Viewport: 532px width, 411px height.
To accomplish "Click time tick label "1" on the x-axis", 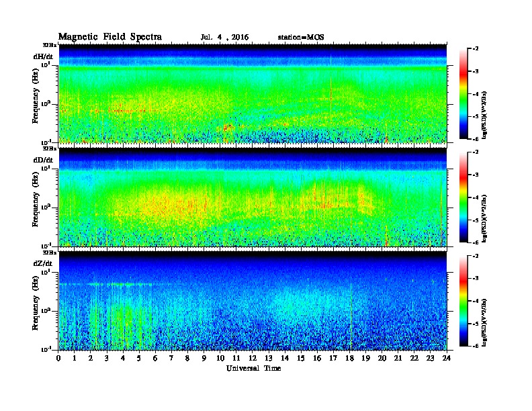I will 75,359.
